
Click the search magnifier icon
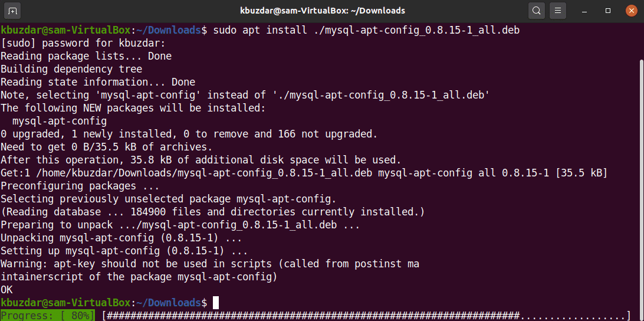pyautogui.click(x=536, y=11)
